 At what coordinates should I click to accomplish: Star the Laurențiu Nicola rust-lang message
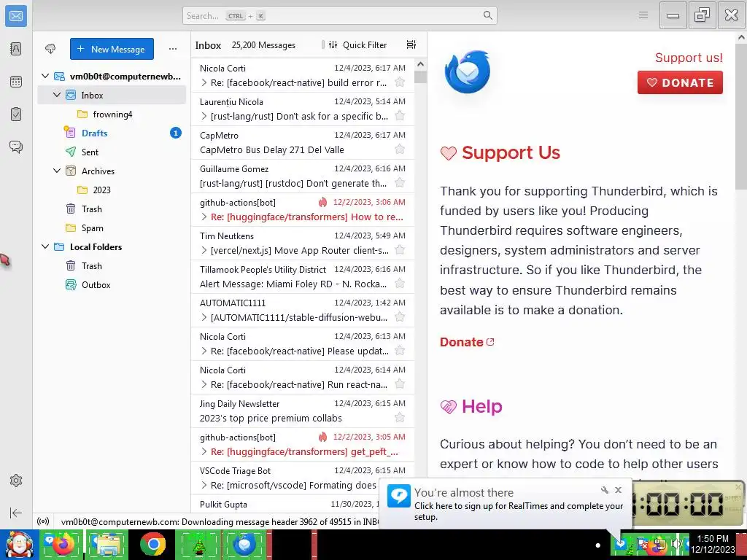[400, 116]
